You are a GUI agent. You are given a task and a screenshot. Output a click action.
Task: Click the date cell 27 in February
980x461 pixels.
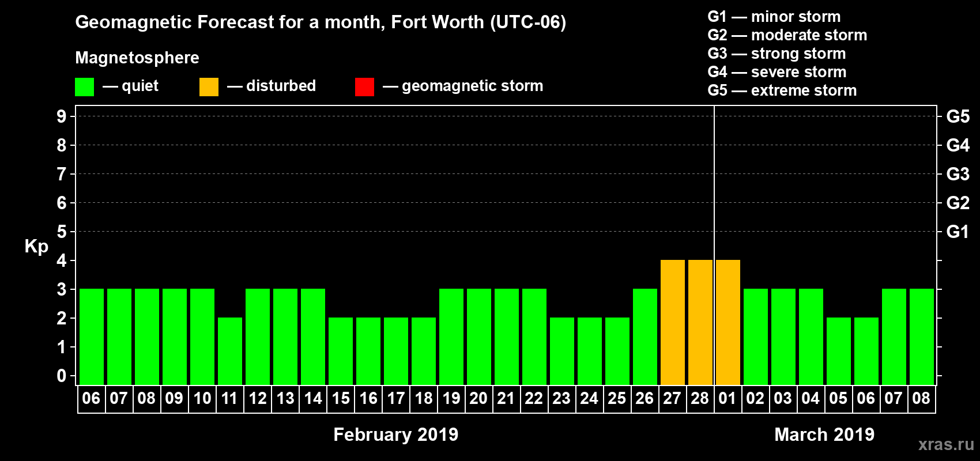(673, 399)
